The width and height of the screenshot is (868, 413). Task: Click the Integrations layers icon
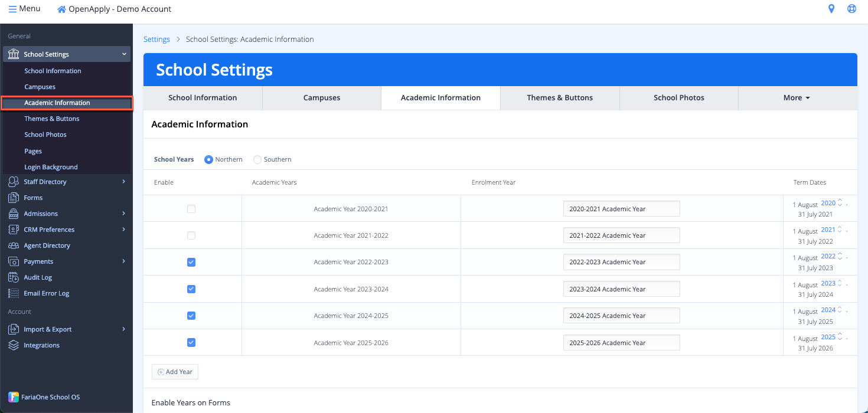pyautogui.click(x=14, y=345)
